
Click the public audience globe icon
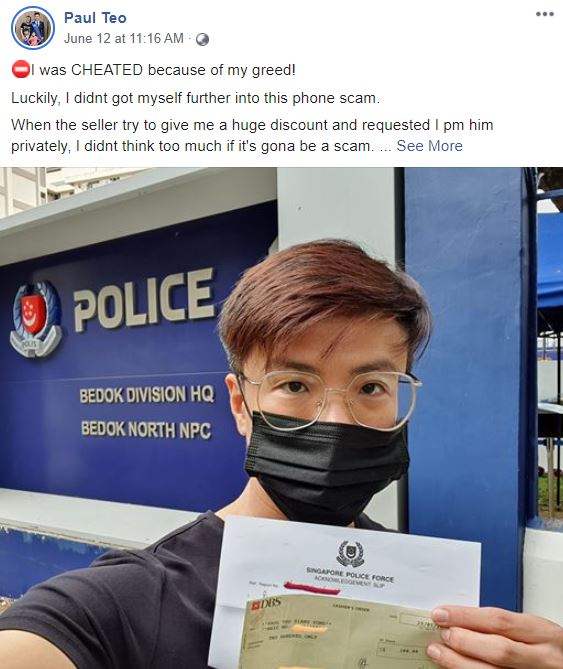pos(202,39)
